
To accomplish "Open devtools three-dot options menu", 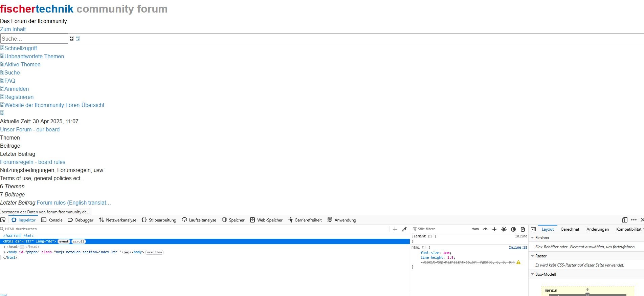I will (x=634, y=220).
